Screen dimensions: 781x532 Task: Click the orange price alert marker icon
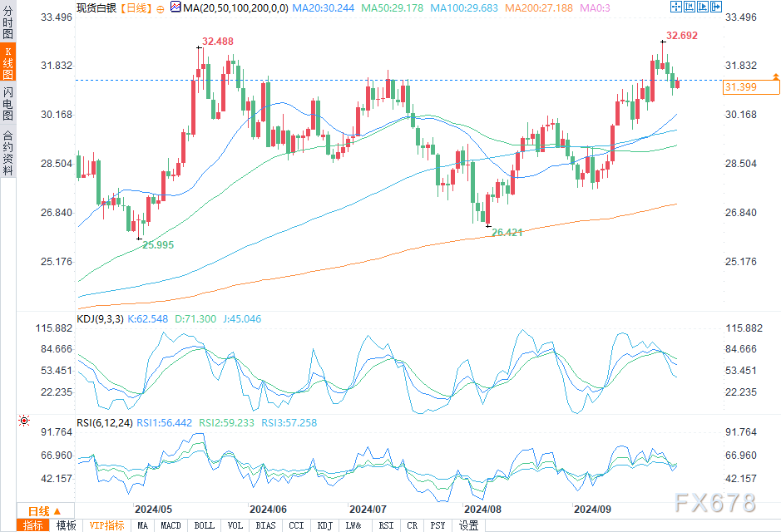(775, 76)
